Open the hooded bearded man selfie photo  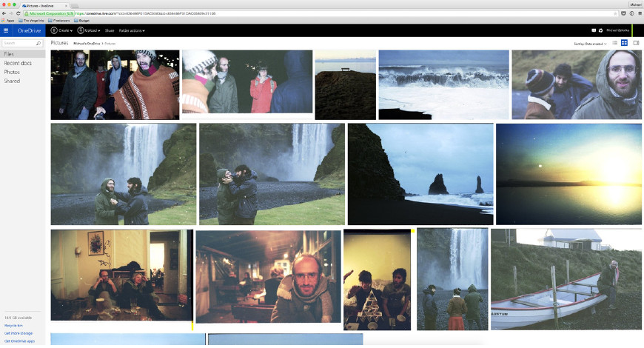pos(577,84)
